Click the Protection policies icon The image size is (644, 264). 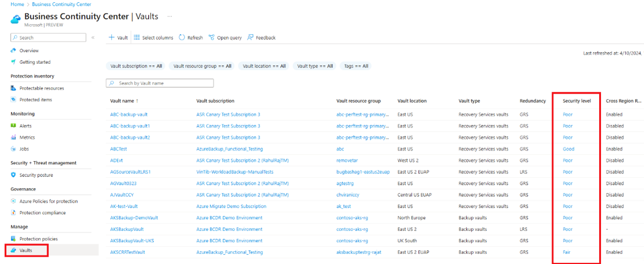14,239
